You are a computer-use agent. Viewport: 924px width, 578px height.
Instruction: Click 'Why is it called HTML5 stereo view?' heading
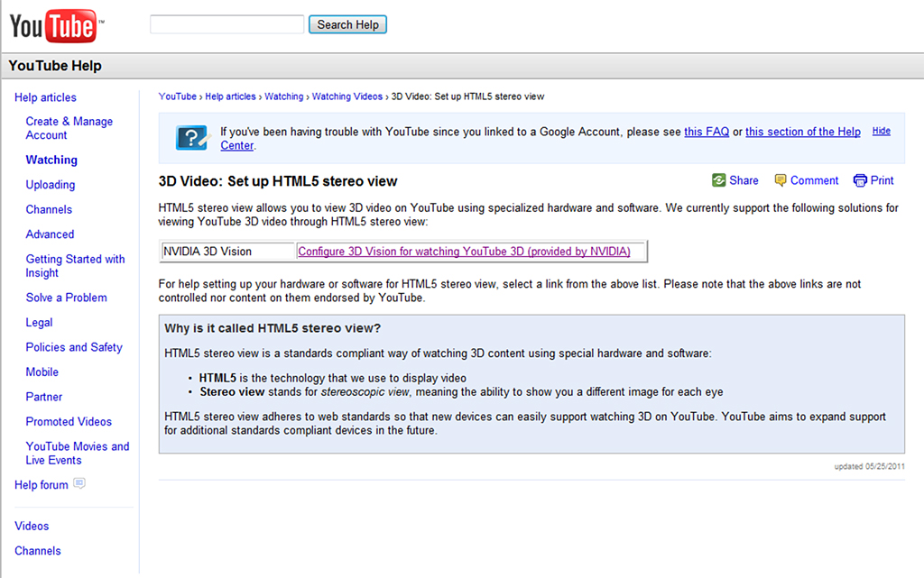[273, 328]
